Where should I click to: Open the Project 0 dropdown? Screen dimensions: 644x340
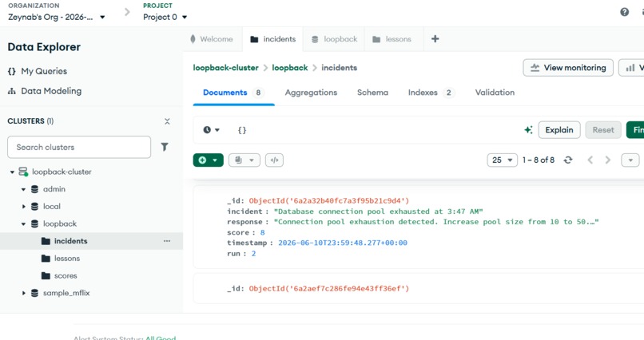pyautogui.click(x=165, y=18)
